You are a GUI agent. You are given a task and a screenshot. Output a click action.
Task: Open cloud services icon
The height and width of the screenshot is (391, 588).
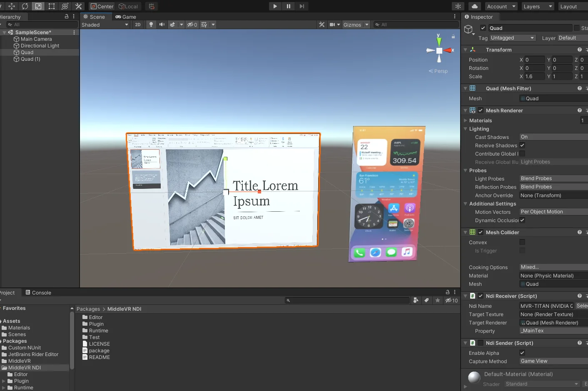(x=474, y=6)
